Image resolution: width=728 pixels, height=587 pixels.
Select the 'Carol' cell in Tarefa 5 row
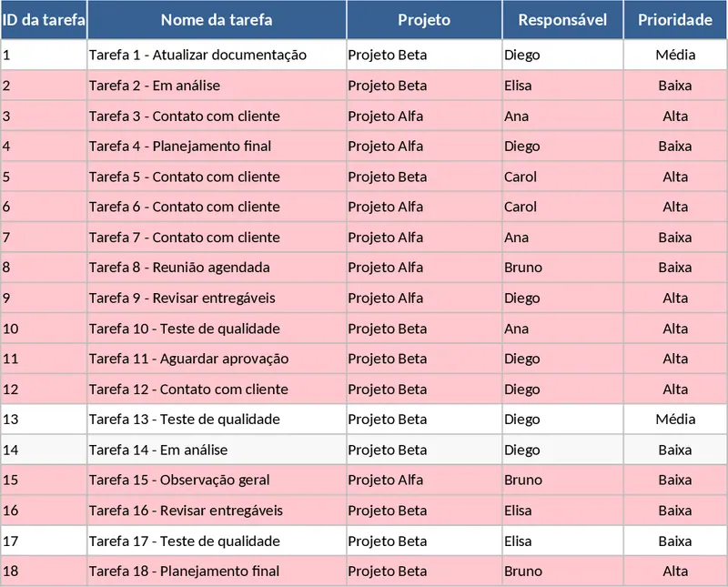coord(562,177)
